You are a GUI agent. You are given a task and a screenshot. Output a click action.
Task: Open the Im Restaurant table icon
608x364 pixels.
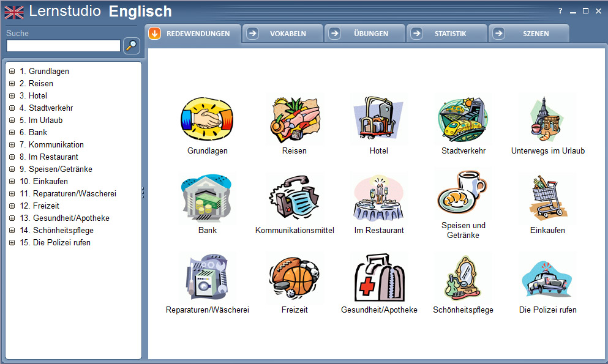pyautogui.click(x=378, y=198)
